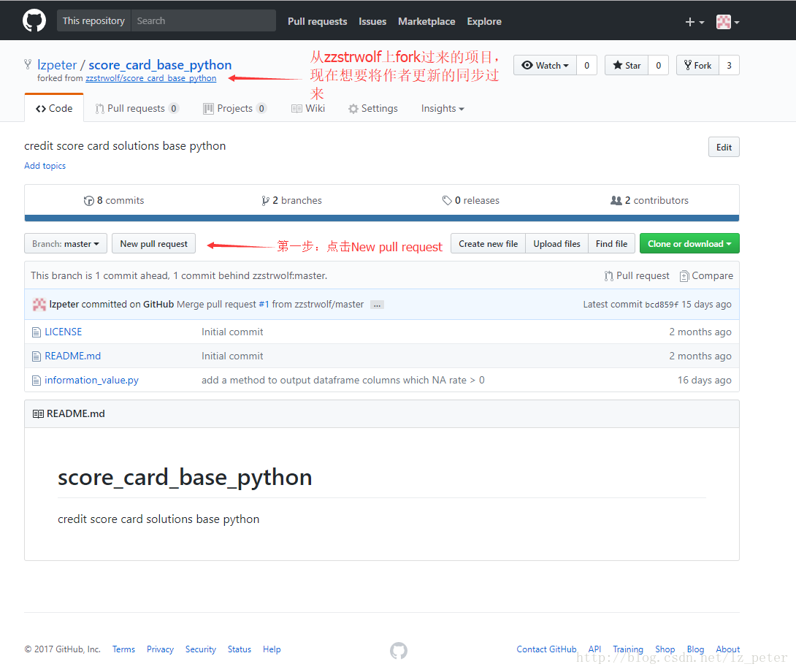Open Security footer link

tap(201, 649)
